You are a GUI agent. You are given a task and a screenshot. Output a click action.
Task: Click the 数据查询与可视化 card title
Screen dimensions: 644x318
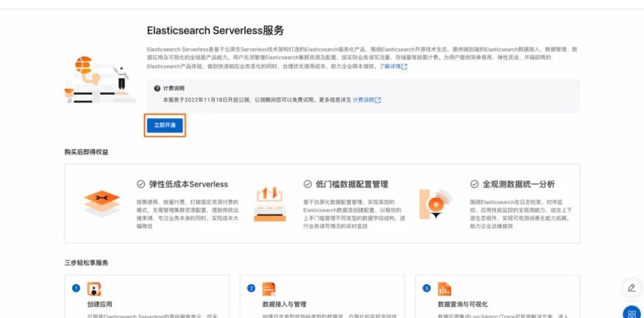tap(463, 304)
